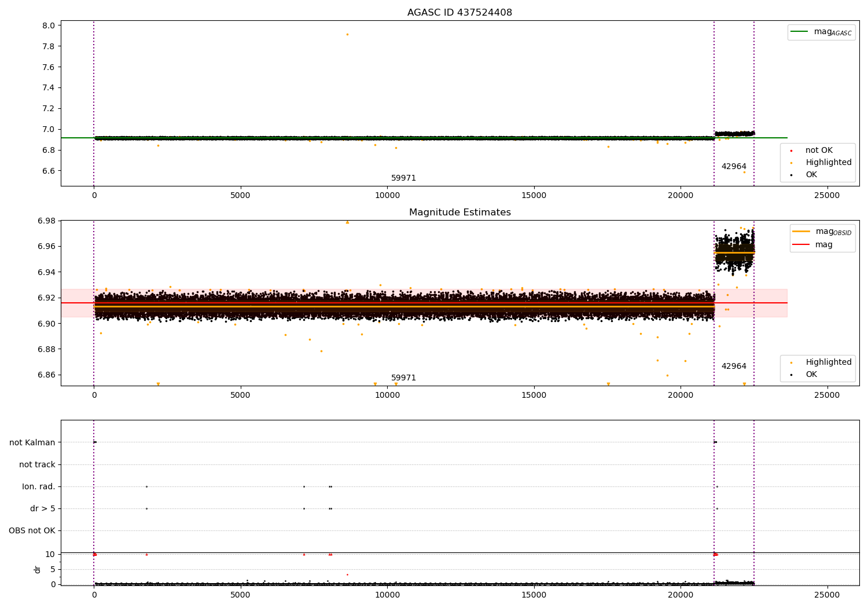868x608 pixels.
Task: Click the '7.8' y-axis tick label
Action: [49, 46]
